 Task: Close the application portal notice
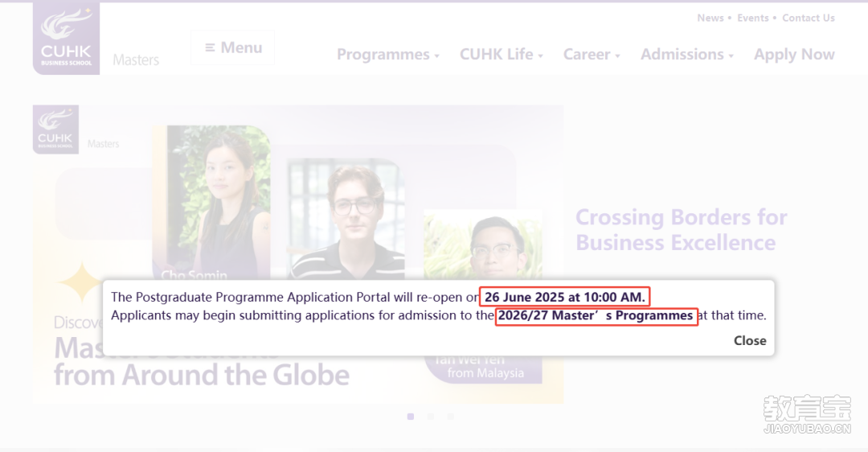pos(750,341)
